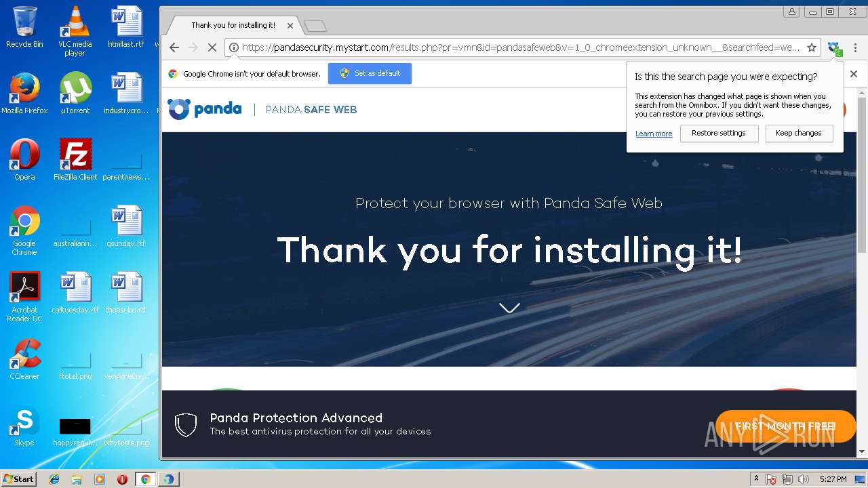
Task: Click Restore settings button
Action: (719, 133)
